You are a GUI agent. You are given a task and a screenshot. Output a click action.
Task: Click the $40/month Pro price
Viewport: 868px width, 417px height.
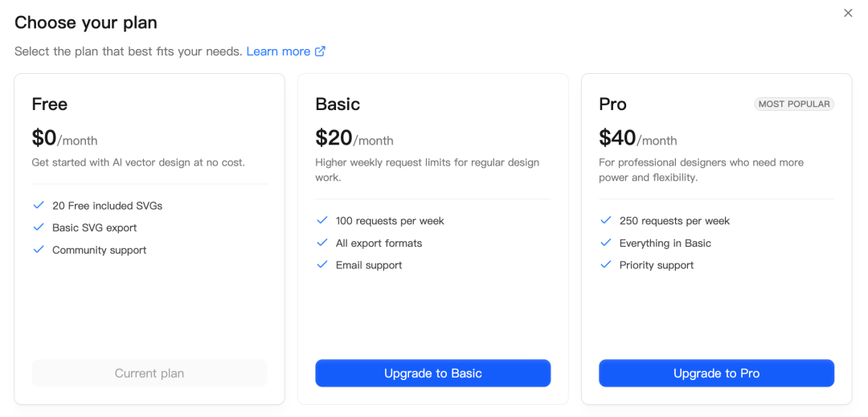click(638, 138)
